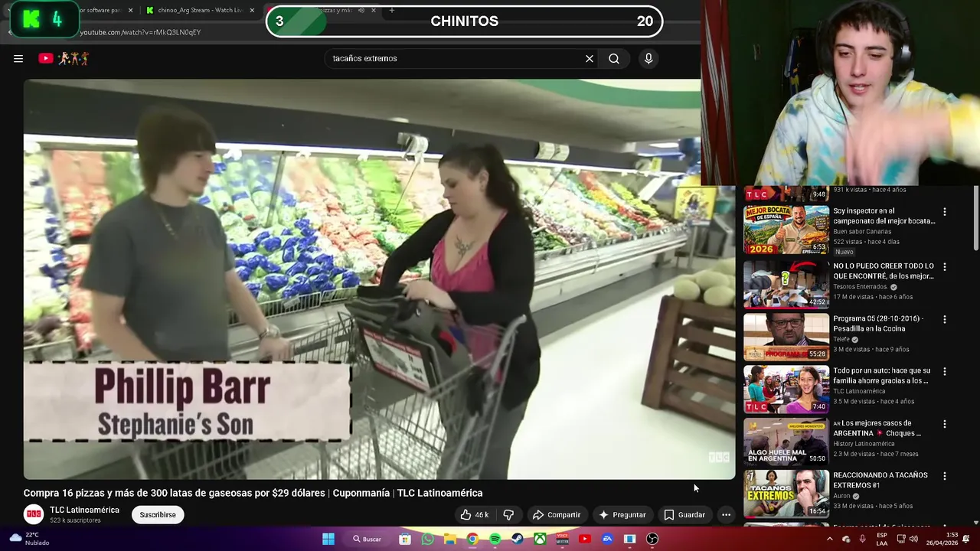
Task: Save video with the Guardar button
Action: tap(684, 515)
